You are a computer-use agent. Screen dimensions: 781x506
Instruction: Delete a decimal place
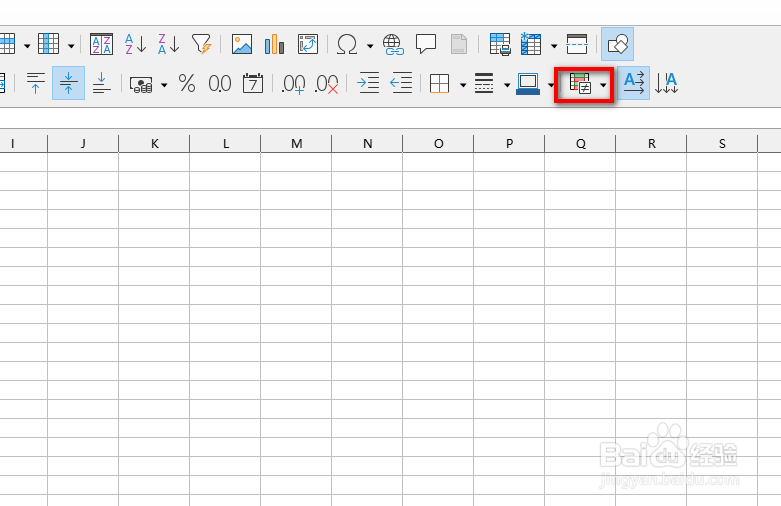(x=327, y=84)
